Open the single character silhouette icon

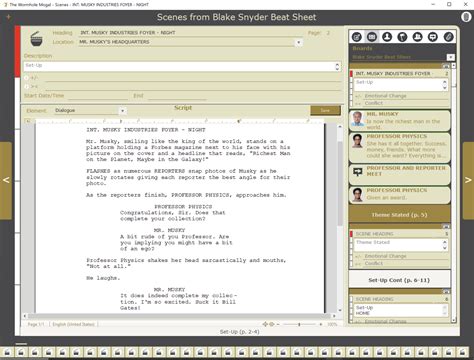click(x=387, y=37)
